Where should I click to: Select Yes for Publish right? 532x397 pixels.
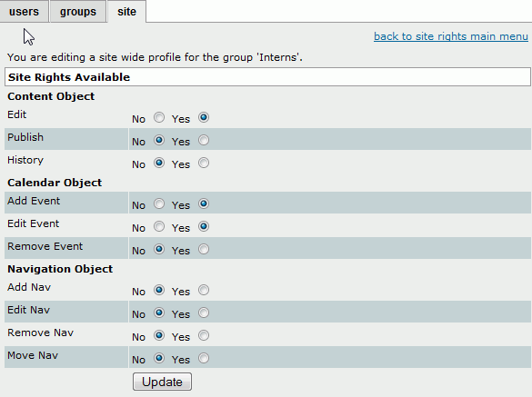pyautogui.click(x=204, y=140)
